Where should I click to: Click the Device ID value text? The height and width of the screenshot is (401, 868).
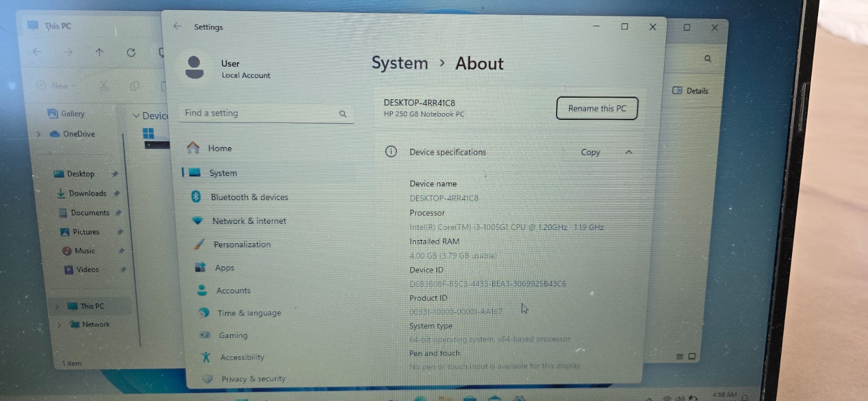pyautogui.click(x=488, y=284)
